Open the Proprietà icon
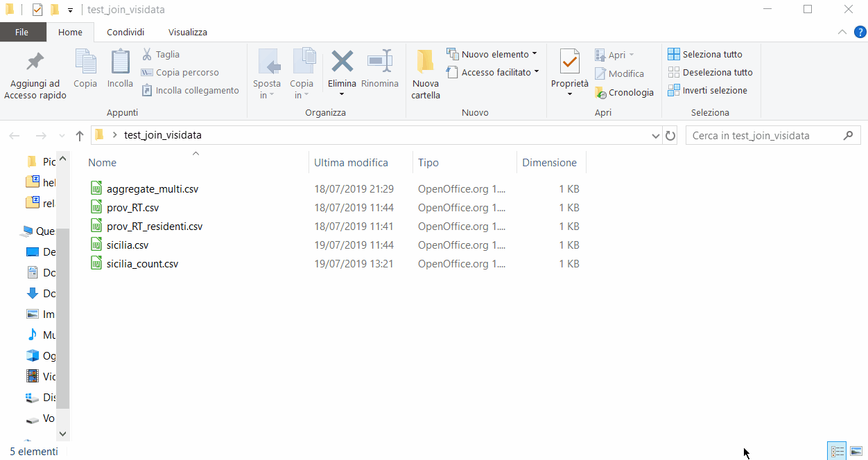The image size is (868, 460). [x=569, y=62]
